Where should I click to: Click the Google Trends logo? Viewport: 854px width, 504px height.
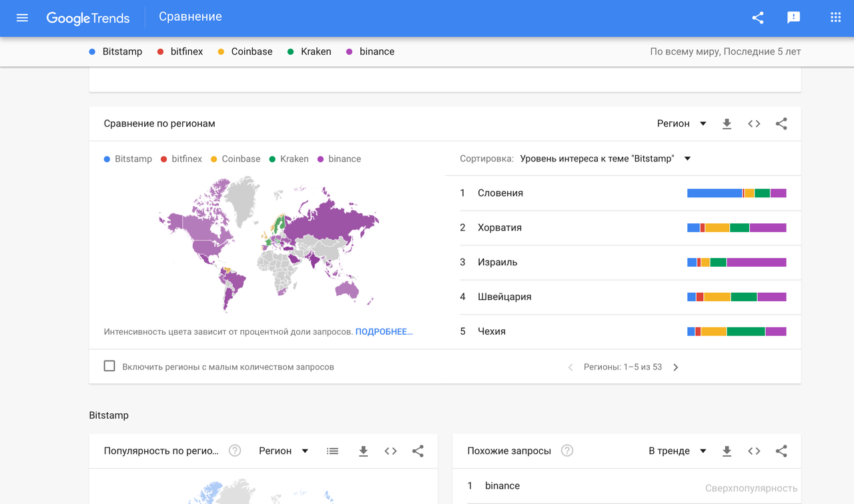pos(88,18)
